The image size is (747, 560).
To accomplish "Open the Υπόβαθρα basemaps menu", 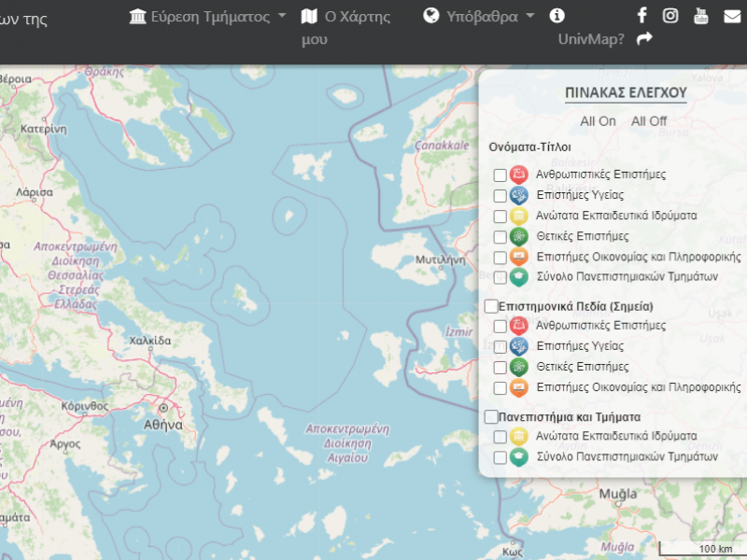I will pos(479,17).
